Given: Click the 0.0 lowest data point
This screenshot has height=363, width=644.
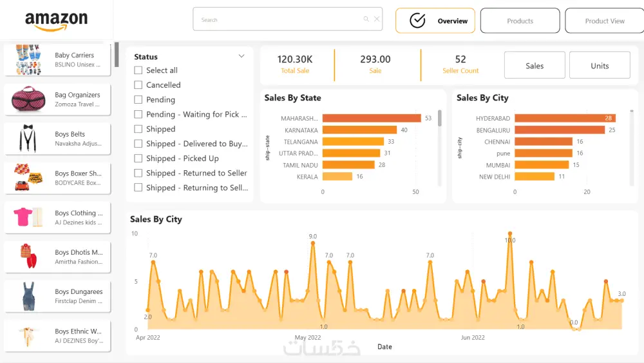Looking at the screenshot, I should (x=574, y=329).
